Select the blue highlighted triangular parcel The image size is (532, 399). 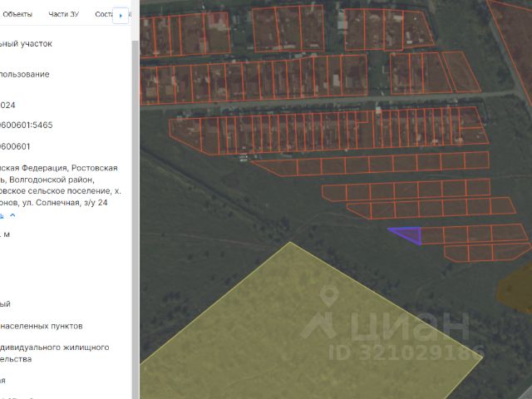tap(411, 234)
